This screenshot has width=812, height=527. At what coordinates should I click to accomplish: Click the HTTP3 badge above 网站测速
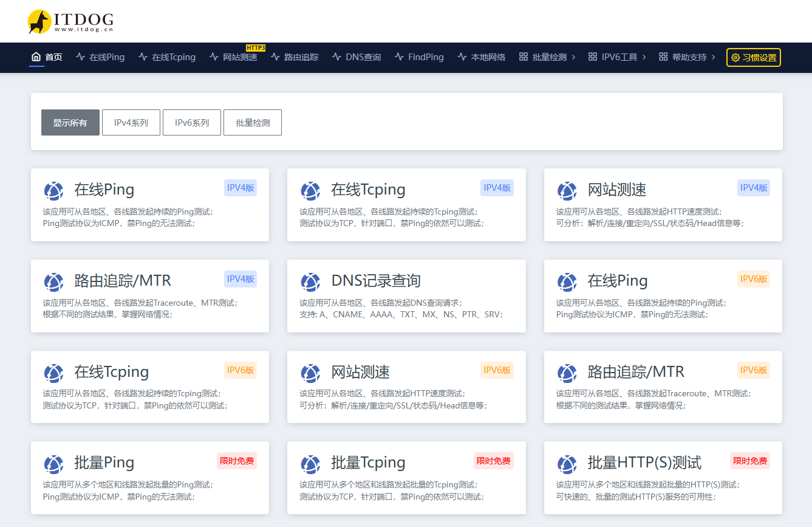pos(256,47)
